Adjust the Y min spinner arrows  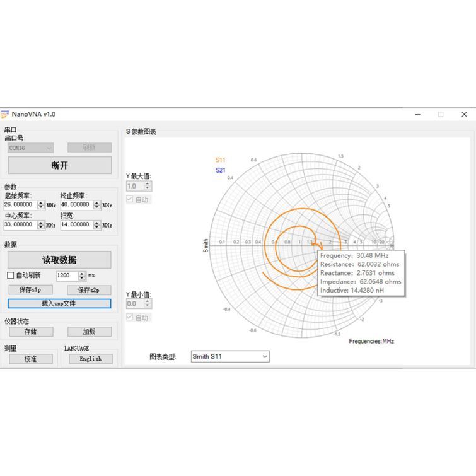148,304
